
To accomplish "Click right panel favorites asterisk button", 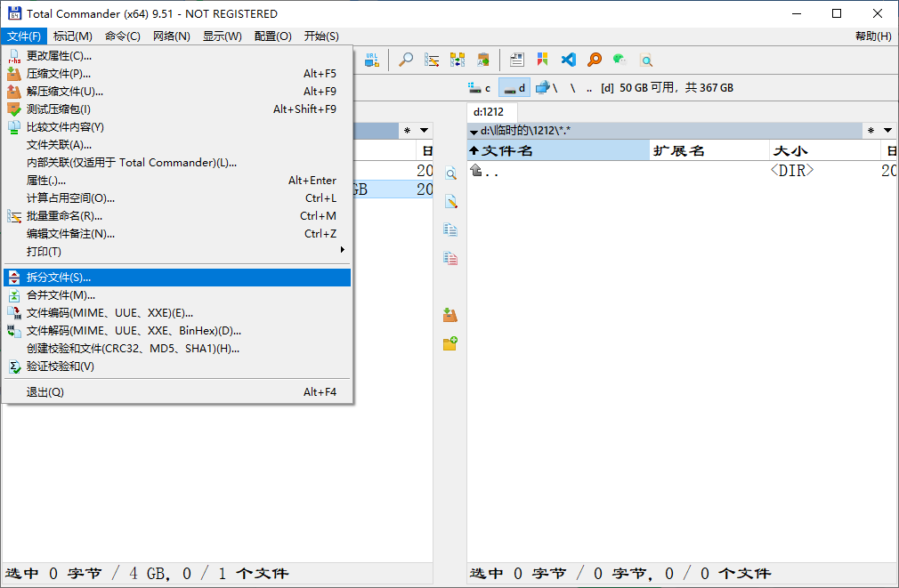I will [x=871, y=131].
